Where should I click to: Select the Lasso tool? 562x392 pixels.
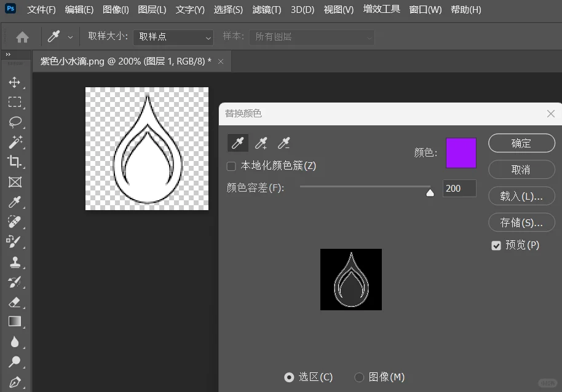(x=15, y=122)
